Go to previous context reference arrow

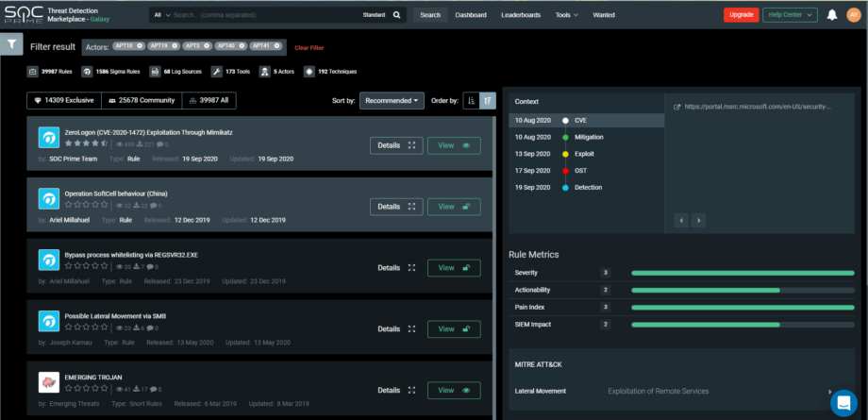tap(681, 221)
